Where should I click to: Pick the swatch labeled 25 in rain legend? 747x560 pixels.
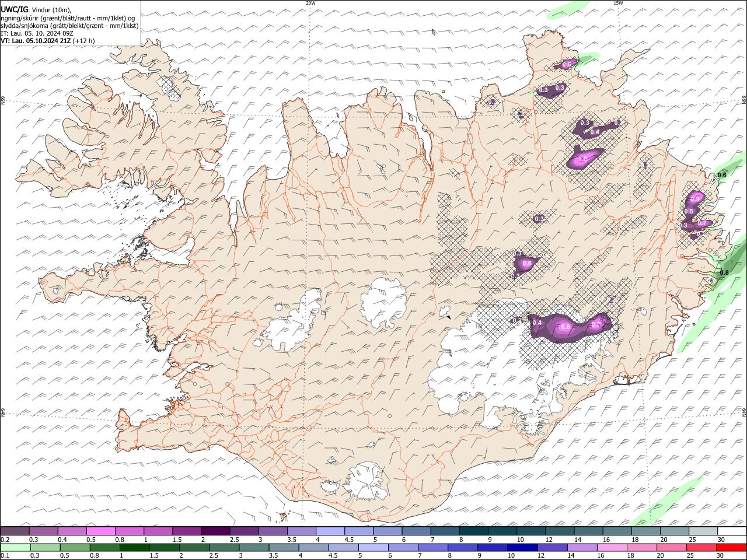pos(701,547)
